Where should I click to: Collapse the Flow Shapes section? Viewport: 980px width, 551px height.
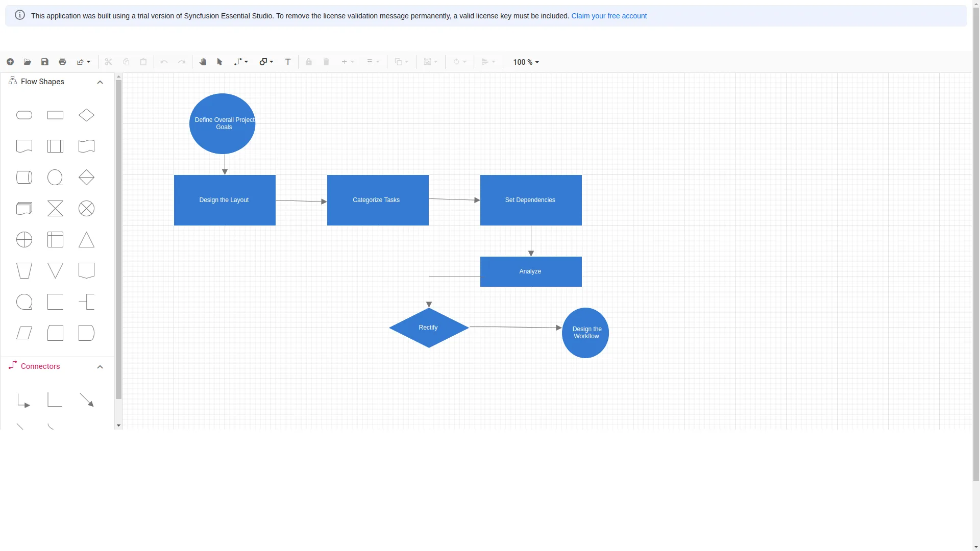[100, 82]
